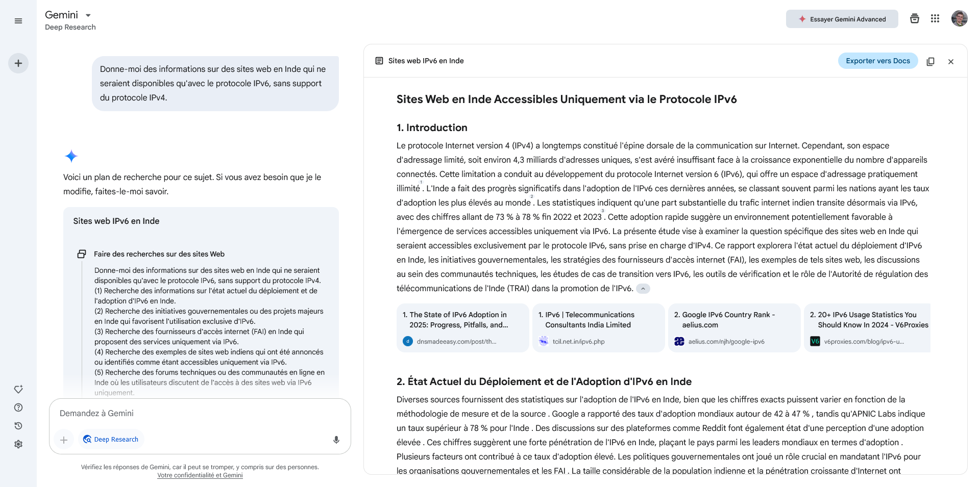Click plan step (3) about fournisseurs d'accès
The width and height of the screenshot is (980, 487).
point(199,337)
